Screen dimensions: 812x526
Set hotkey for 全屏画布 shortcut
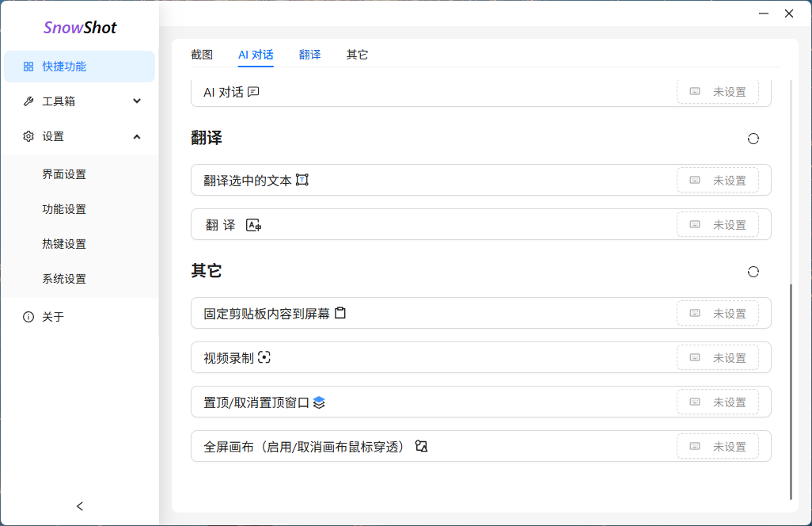click(717, 447)
